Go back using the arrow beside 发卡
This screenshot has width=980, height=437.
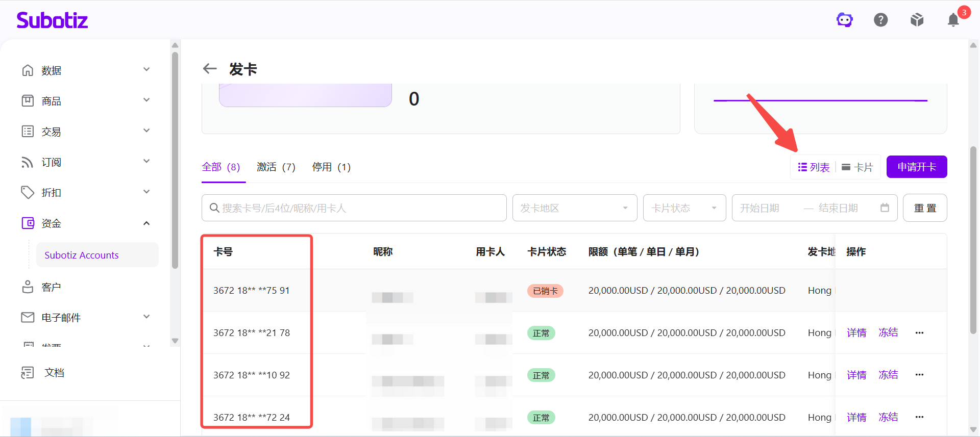[x=210, y=68]
